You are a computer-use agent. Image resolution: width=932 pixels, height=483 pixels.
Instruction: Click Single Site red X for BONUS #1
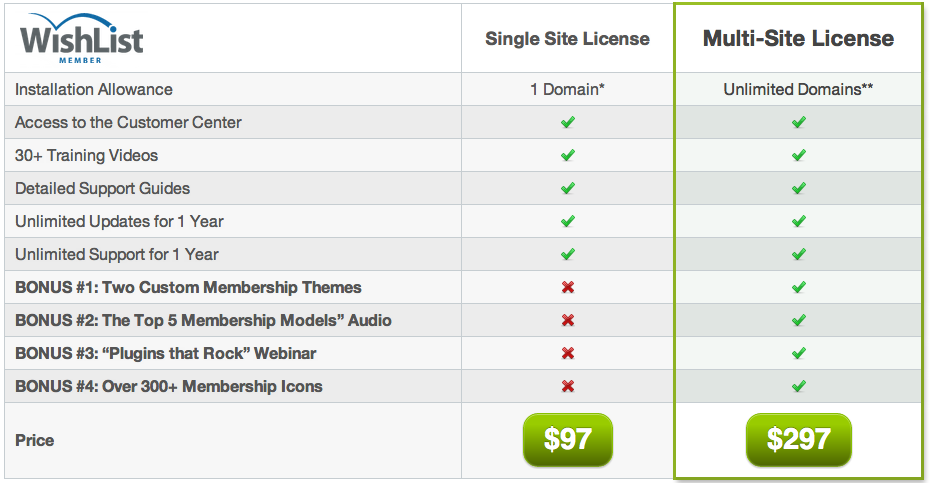point(568,288)
